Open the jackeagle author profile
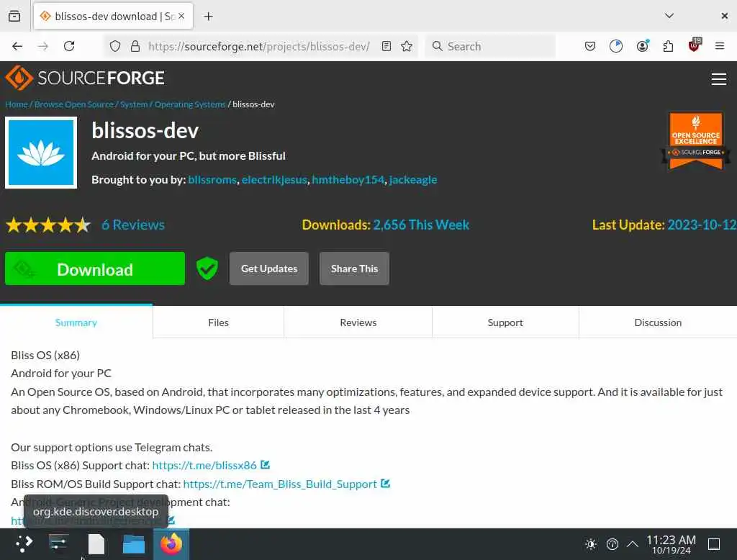Viewport: 737px width, 560px height. tap(412, 180)
